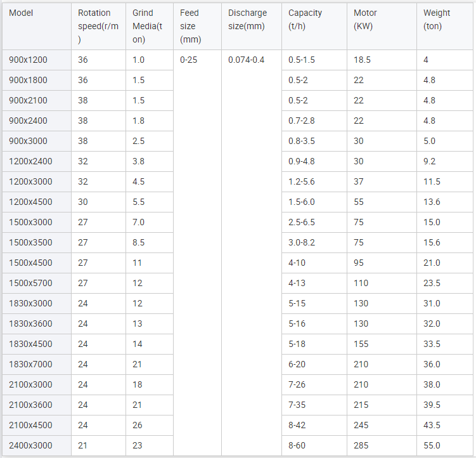
Task: Click the discharge size value 0.074-0.4
Action: 246,60
